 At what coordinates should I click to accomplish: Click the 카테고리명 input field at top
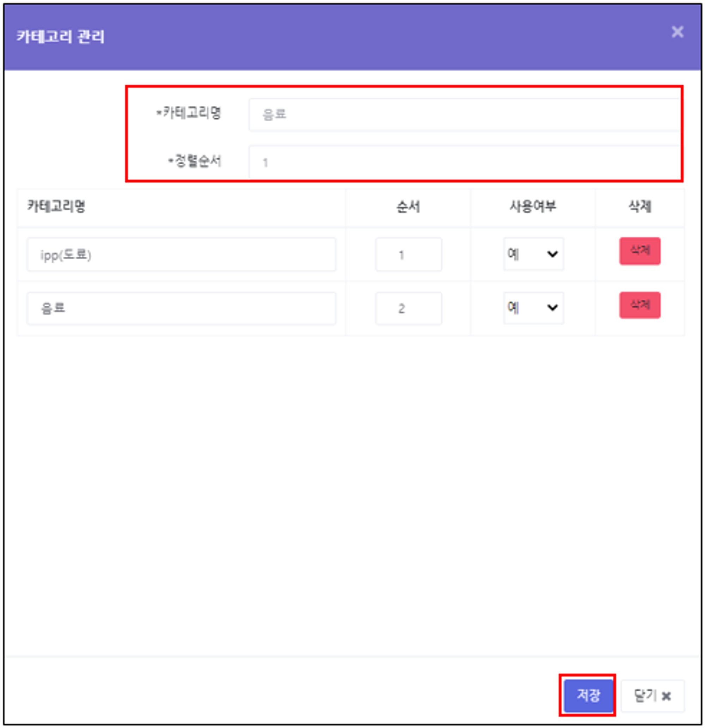point(464,114)
